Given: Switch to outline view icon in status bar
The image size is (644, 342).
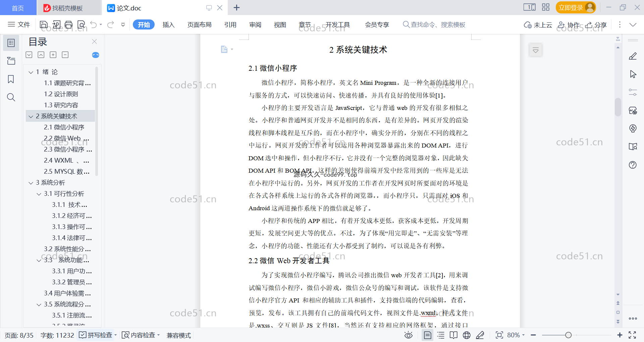Looking at the screenshot, I should [441, 335].
